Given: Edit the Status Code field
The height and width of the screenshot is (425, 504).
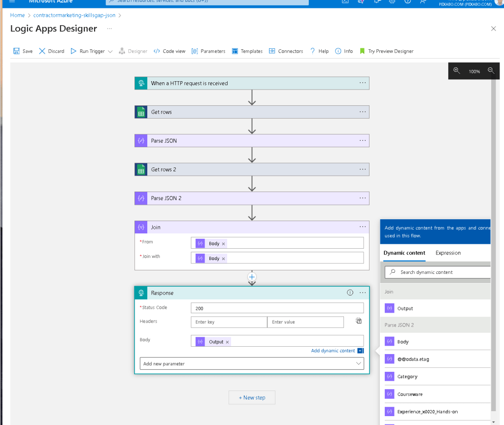Looking at the screenshot, I should (277, 308).
